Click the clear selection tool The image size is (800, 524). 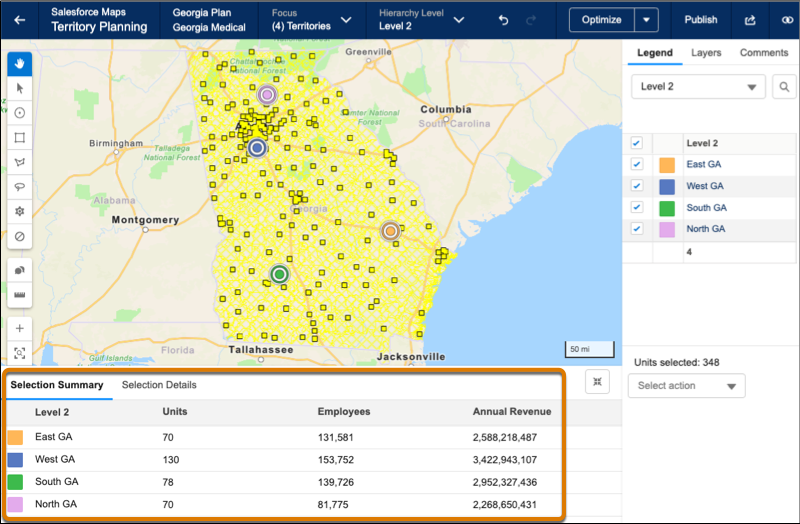click(x=19, y=236)
